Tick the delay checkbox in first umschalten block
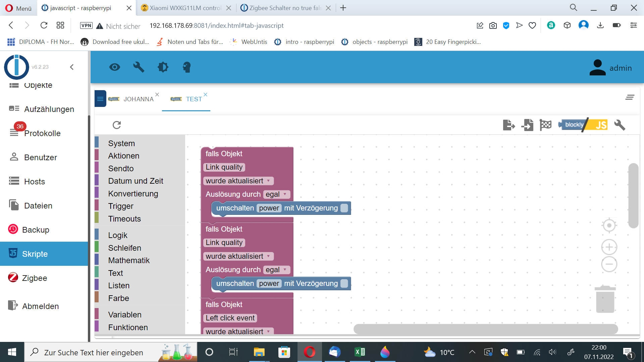The width and height of the screenshot is (644, 362). click(x=344, y=208)
